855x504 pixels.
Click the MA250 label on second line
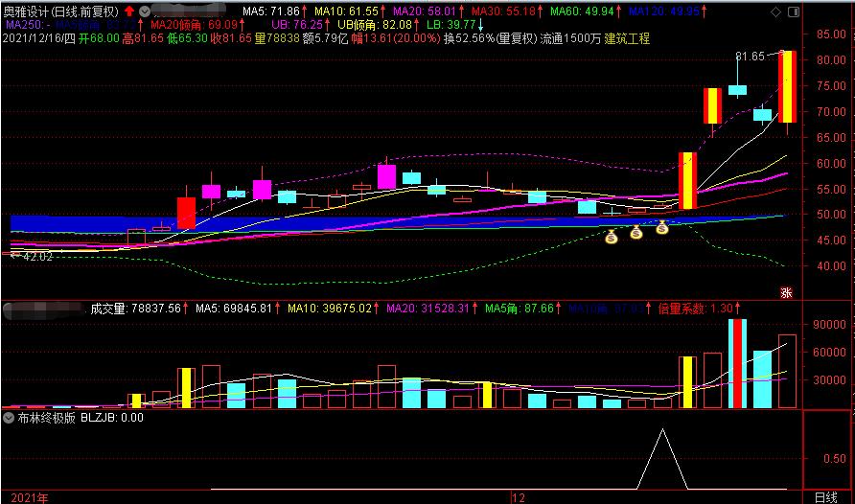click(27, 25)
